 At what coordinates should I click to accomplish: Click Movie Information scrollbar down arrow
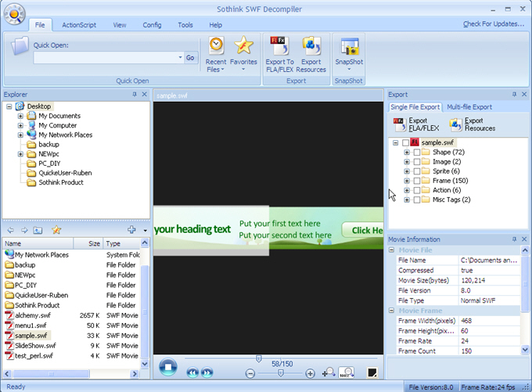[x=524, y=349]
